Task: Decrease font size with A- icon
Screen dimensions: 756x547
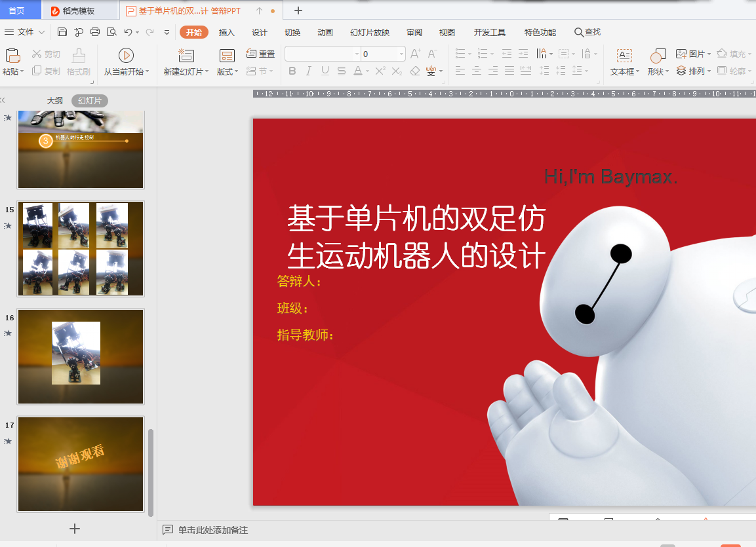Action: tap(433, 54)
